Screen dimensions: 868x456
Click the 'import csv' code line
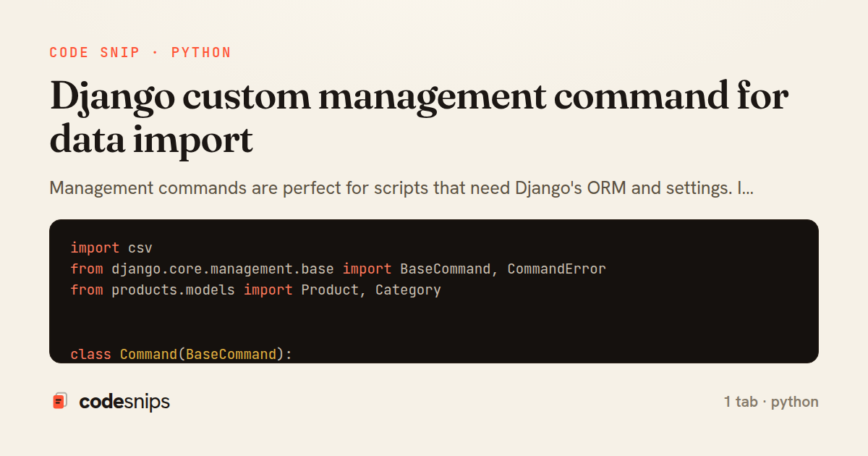(111, 248)
